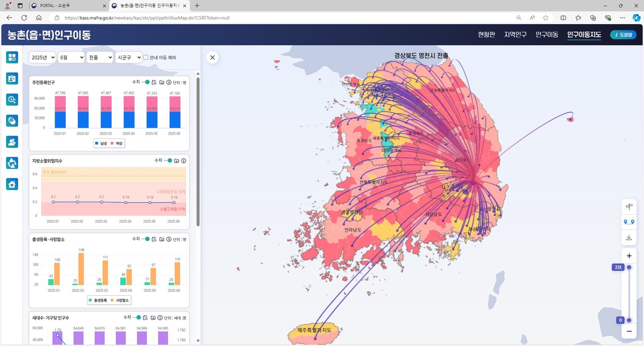Toggle 출생등록 legend series
This screenshot has width=644, height=346.
point(98,300)
